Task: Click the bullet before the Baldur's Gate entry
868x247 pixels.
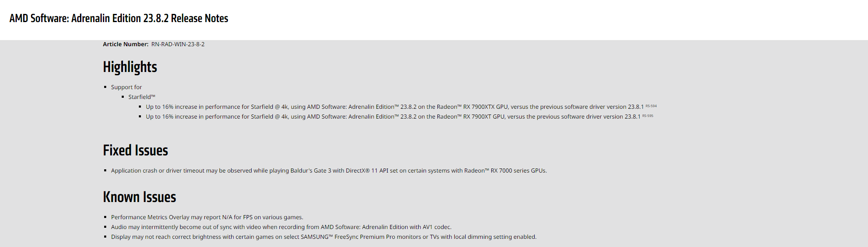Action: (105, 171)
